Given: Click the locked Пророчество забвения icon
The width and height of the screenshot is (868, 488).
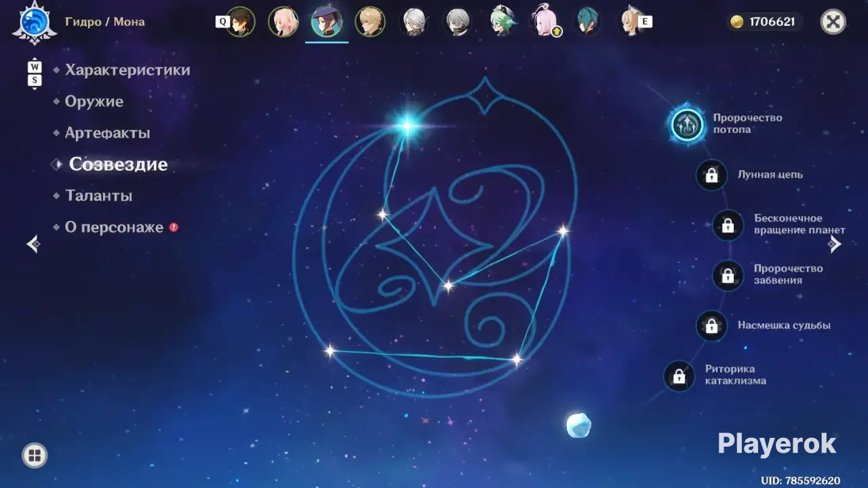Looking at the screenshot, I should (728, 275).
